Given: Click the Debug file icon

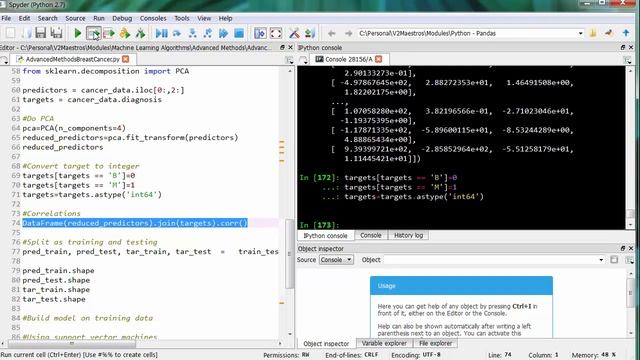Looking at the screenshot, I should tap(162, 33).
